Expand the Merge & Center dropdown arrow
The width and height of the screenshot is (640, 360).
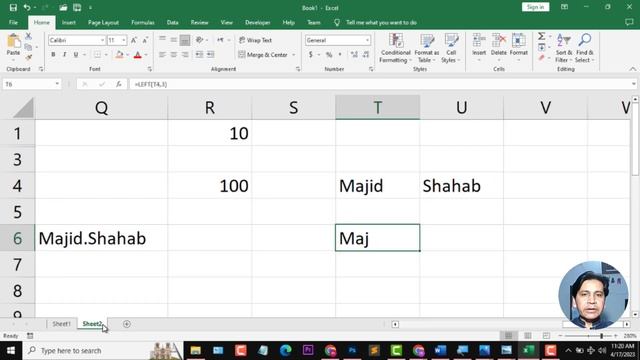293,55
